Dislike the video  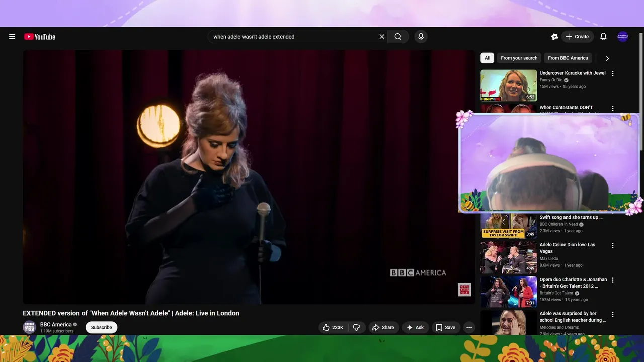[x=356, y=327]
